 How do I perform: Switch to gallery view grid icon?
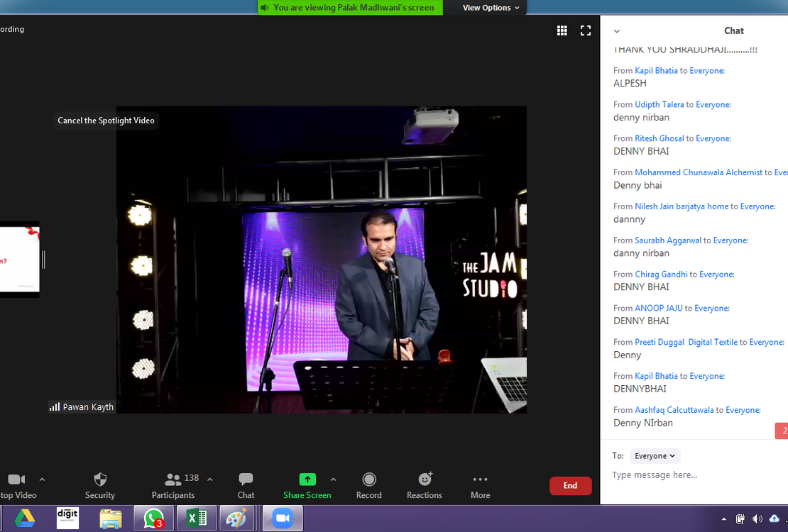[x=562, y=31]
